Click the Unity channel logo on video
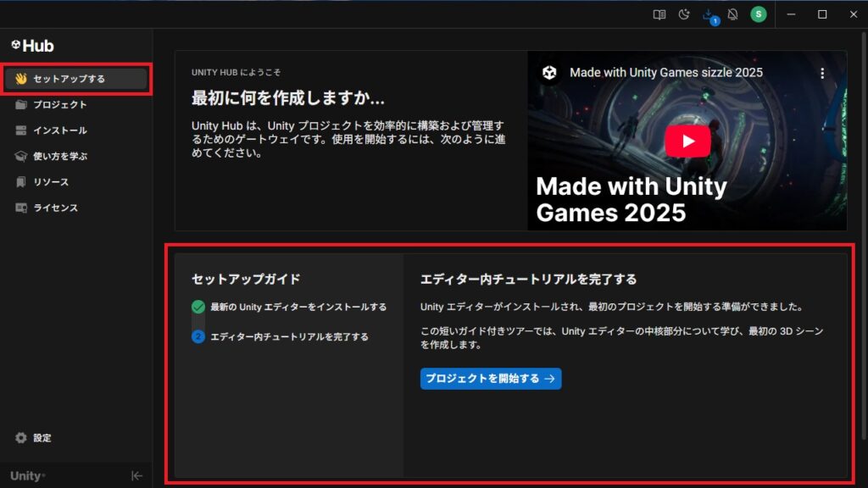The width and height of the screenshot is (868, 488). click(x=549, y=73)
